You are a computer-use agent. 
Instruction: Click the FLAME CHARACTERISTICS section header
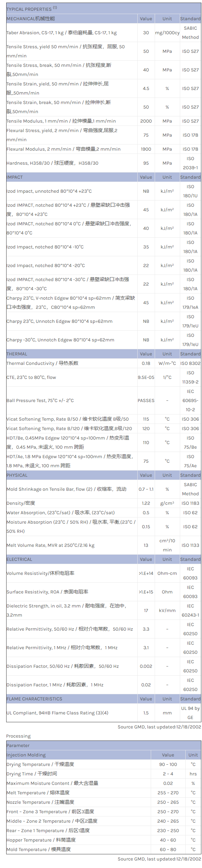(34, 699)
